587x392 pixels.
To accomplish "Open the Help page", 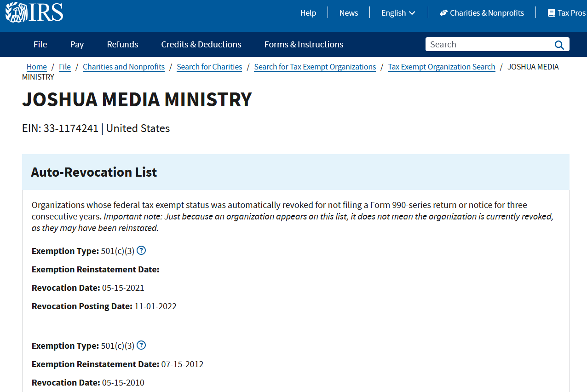I will [308, 12].
